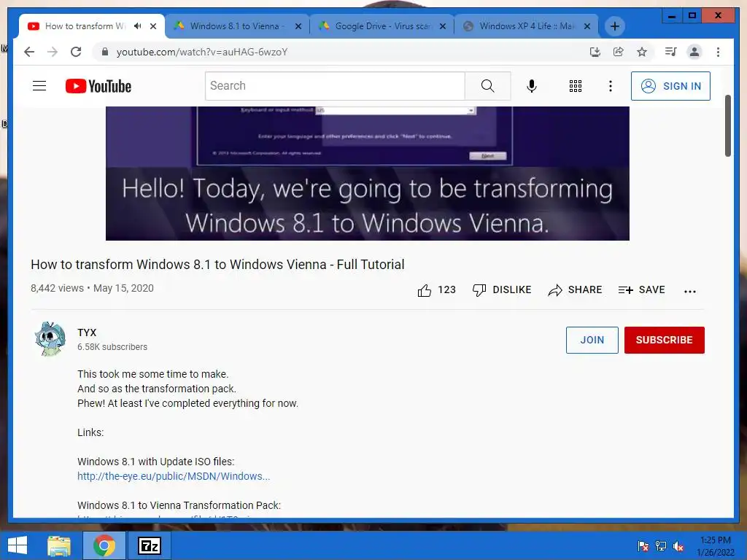Focus the YouTube search box
The width and height of the screenshot is (747, 560).
tap(335, 86)
